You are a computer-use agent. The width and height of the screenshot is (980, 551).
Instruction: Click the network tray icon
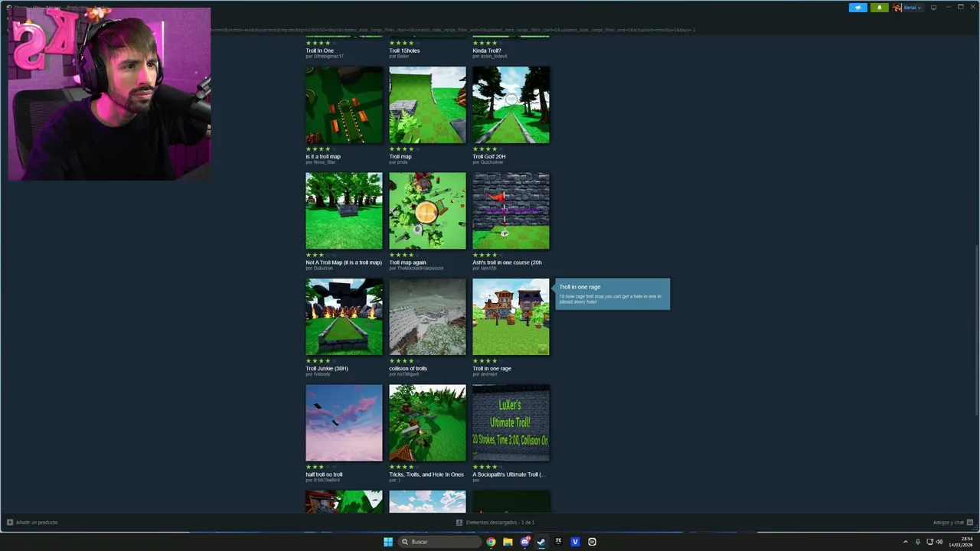(x=930, y=542)
